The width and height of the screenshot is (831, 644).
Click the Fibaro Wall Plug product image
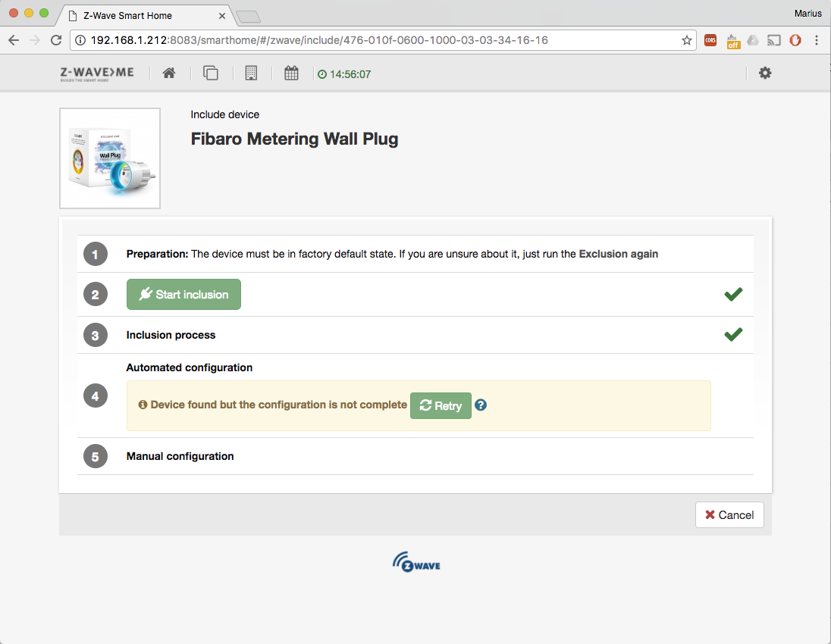point(110,158)
